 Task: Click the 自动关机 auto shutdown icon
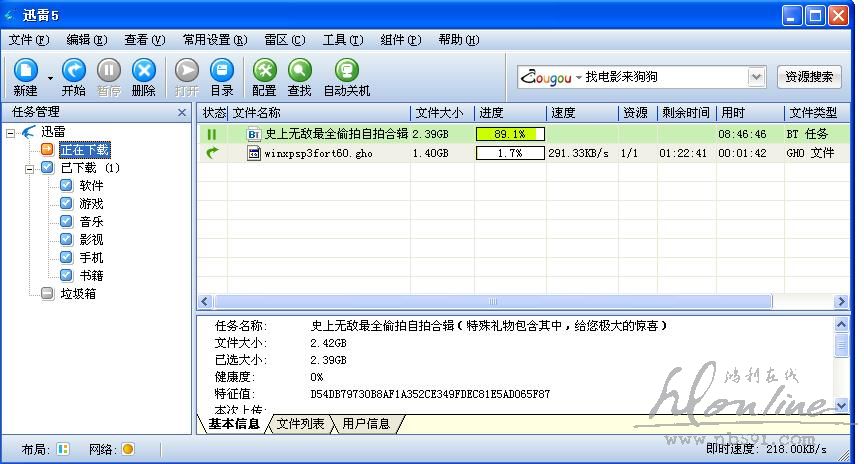coord(347,71)
